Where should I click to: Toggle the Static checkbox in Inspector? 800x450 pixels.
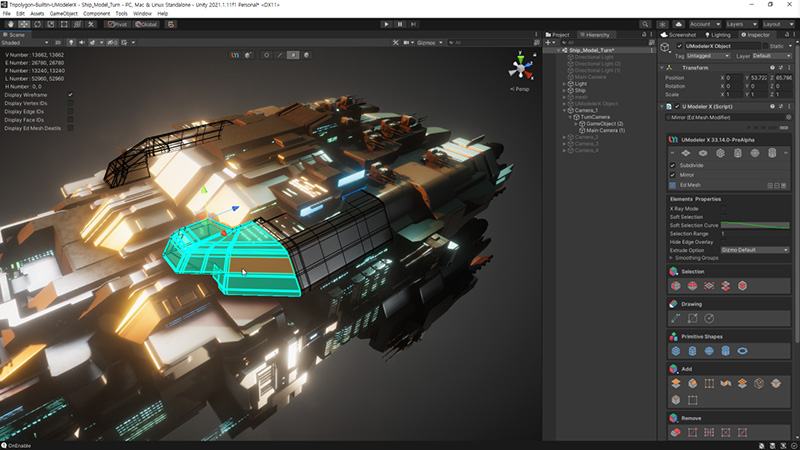tap(765, 46)
